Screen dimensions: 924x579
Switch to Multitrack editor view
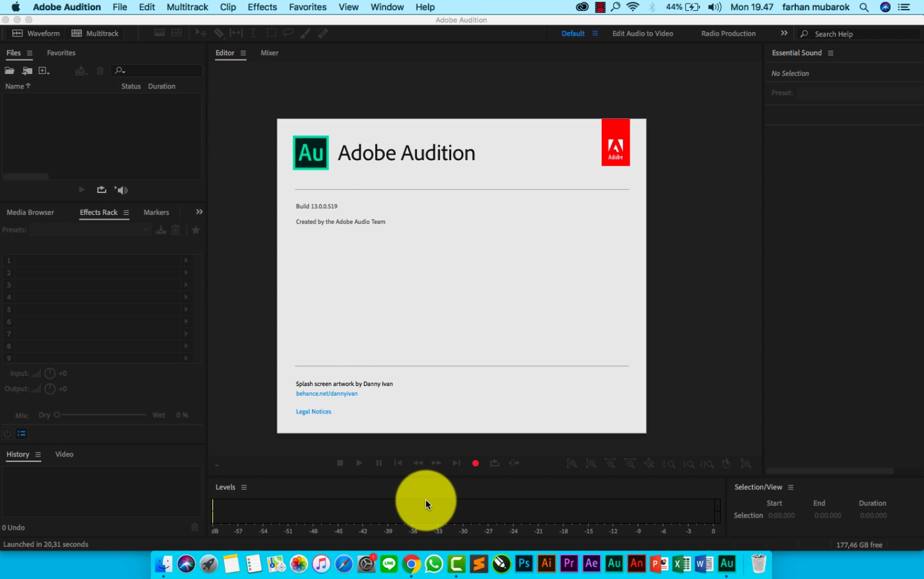tap(95, 33)
